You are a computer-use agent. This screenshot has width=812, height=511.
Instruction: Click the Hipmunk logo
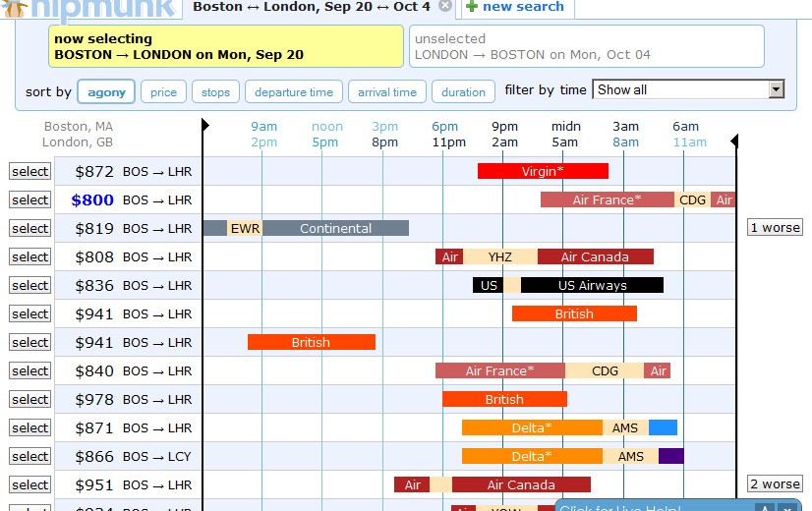88,8
